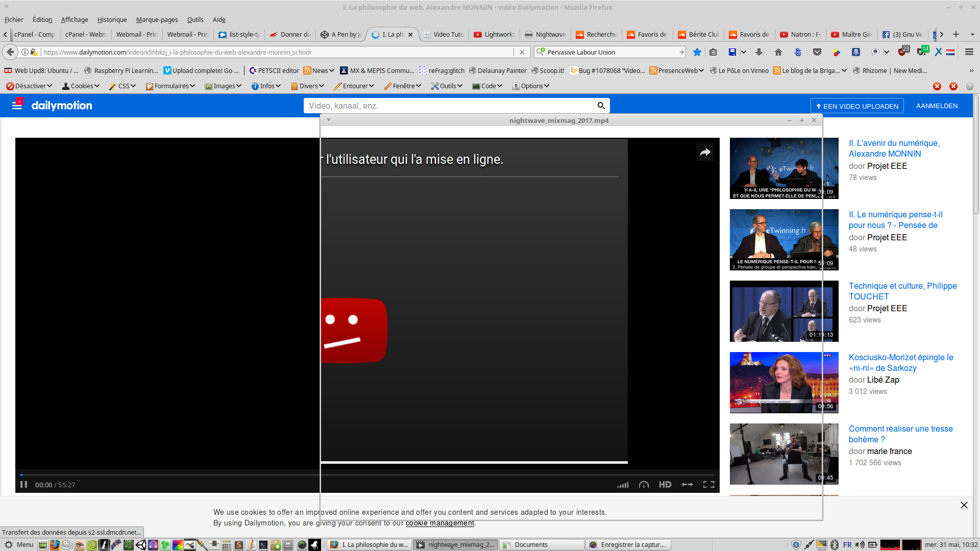Open the cookie management link

coord(439,523)
